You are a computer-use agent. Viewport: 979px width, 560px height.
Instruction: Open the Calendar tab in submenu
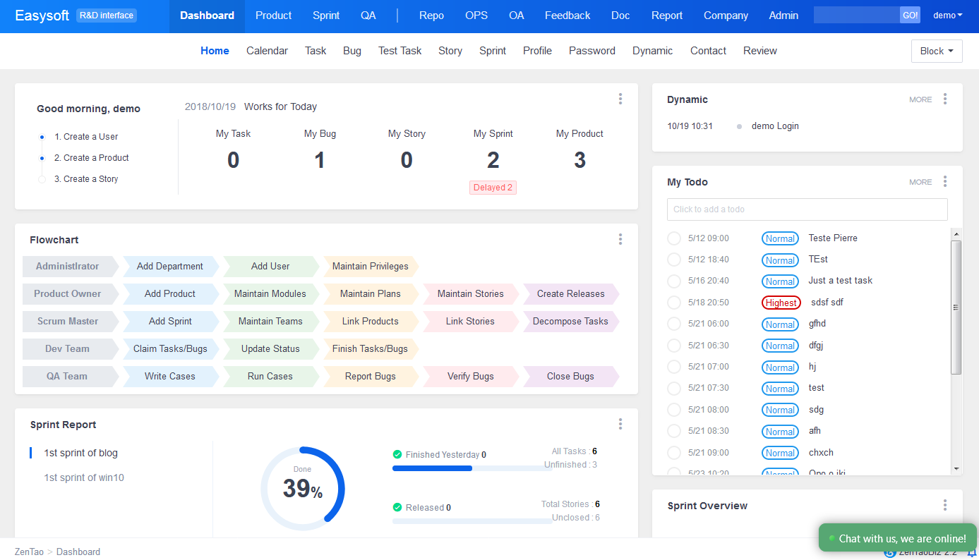pyautogui.click(x=267, y=51)
